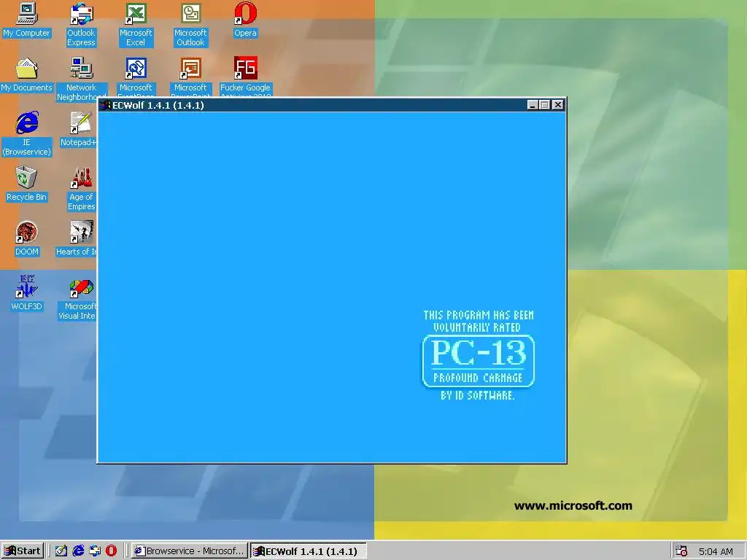
Task: Select the Notepad++ desktop shortcut
Action: click(79, 129)
